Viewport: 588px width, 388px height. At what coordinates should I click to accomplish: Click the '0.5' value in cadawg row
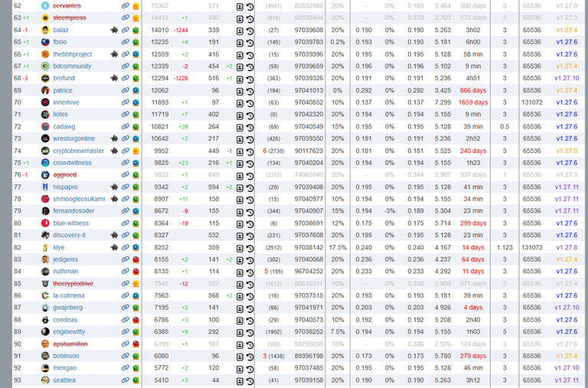[505, 127]
